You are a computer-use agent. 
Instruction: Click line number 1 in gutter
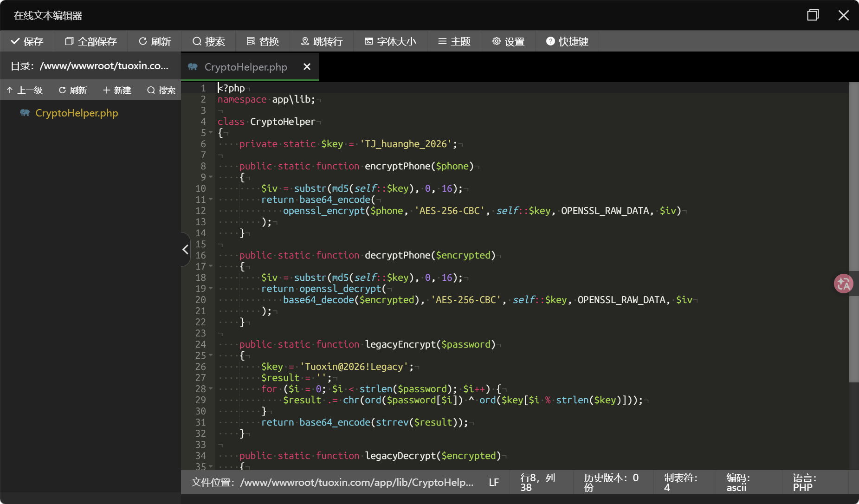point(203,88)
